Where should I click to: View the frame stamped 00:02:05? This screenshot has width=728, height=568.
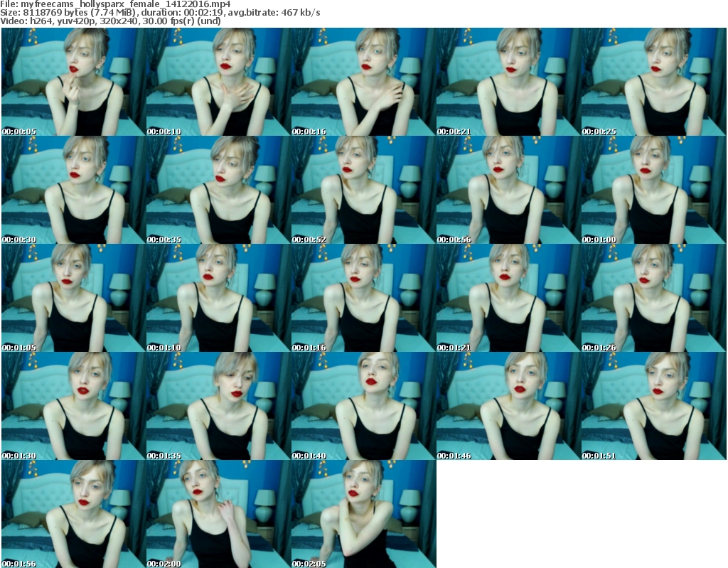pos(363,514)
